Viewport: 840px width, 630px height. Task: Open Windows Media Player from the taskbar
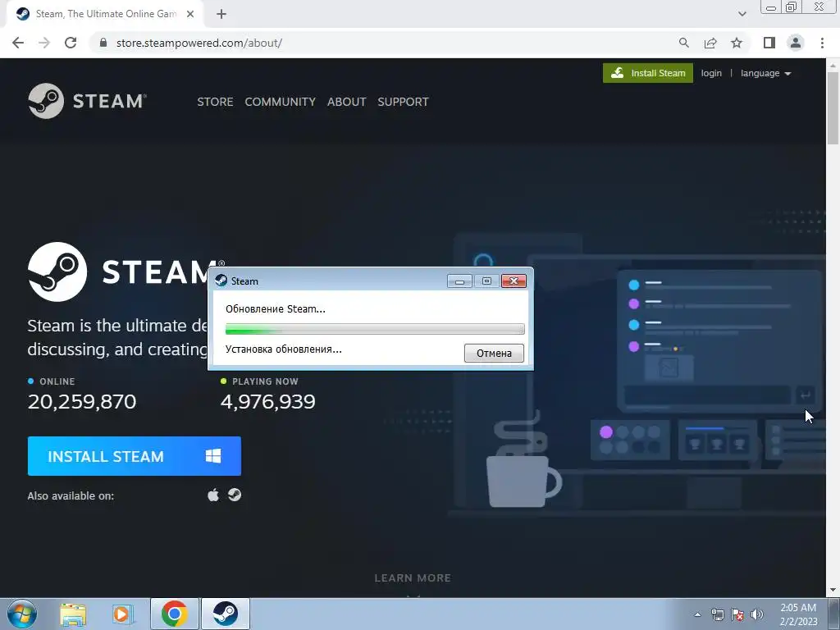[x=123, y=614]
